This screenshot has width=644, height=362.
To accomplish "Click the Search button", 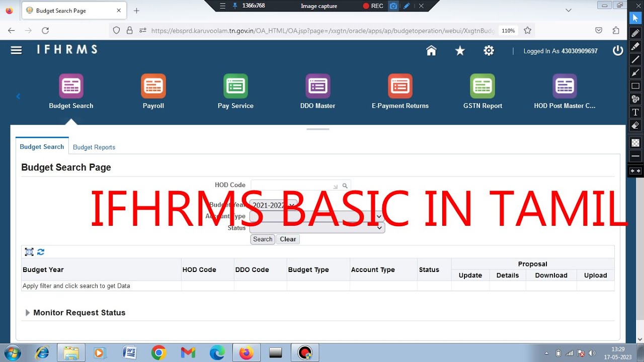I will pyautogui.click(x=263, y=239).
